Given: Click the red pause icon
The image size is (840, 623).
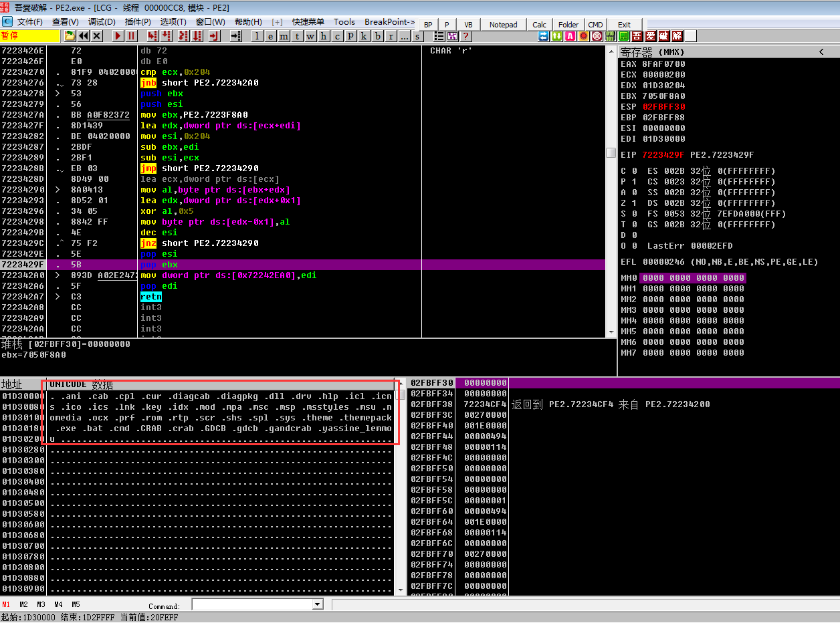Looking at the screenshot, I should pos(132,36).
